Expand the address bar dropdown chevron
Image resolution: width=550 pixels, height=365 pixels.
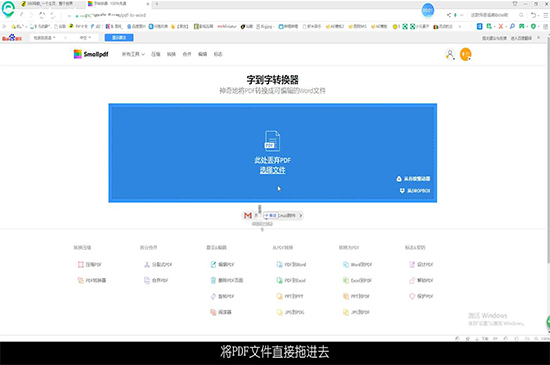(x=462, y=15)
